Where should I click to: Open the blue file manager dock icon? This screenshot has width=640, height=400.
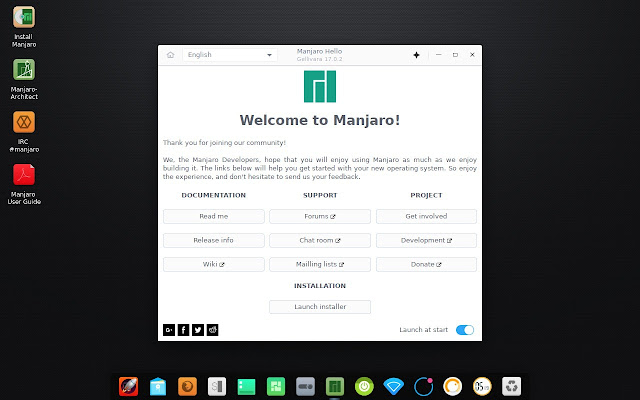click(x=158, y=386)
